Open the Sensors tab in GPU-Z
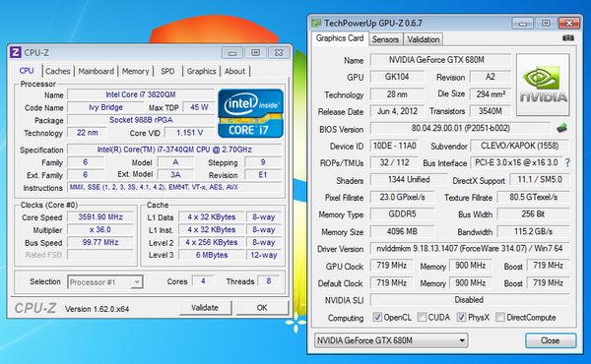591x364 pixels. tap(385, 39)
